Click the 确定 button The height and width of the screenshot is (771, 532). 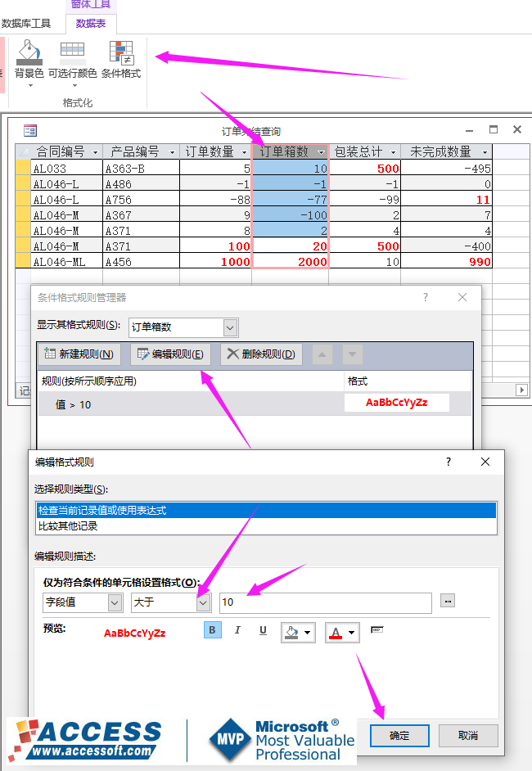399,736
